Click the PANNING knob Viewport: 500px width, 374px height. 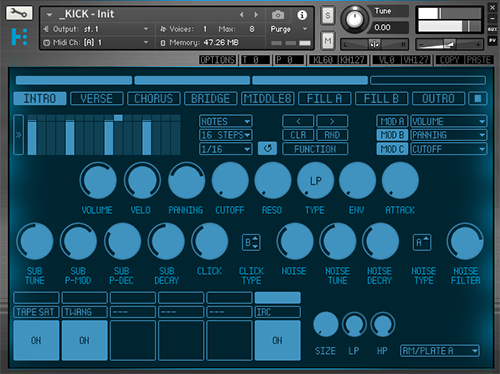187,181
